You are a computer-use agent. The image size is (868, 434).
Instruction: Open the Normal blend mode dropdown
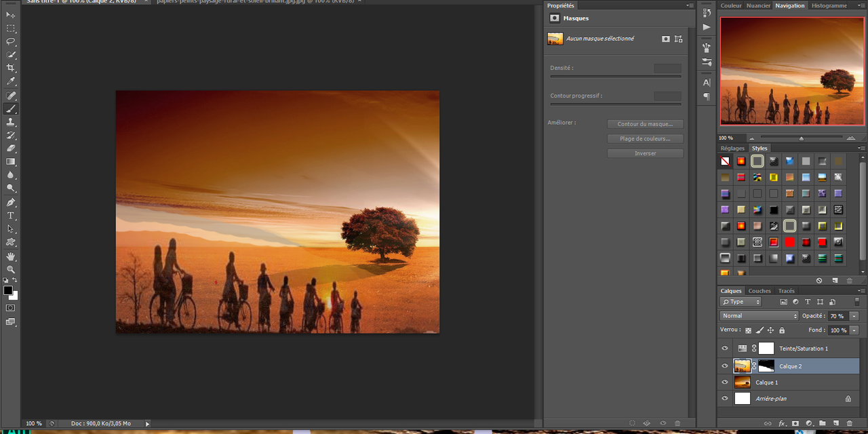[x=759, y=316]
